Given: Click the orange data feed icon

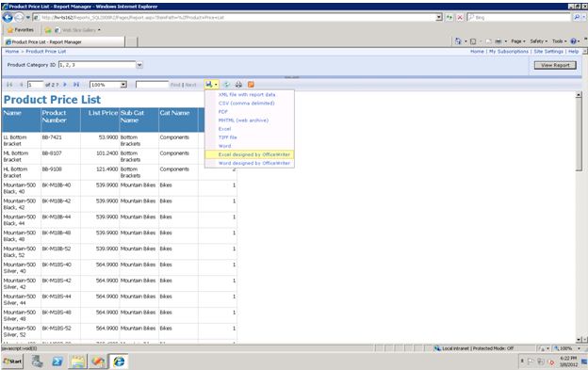Looking at the screenshot, I should point(251,85).
